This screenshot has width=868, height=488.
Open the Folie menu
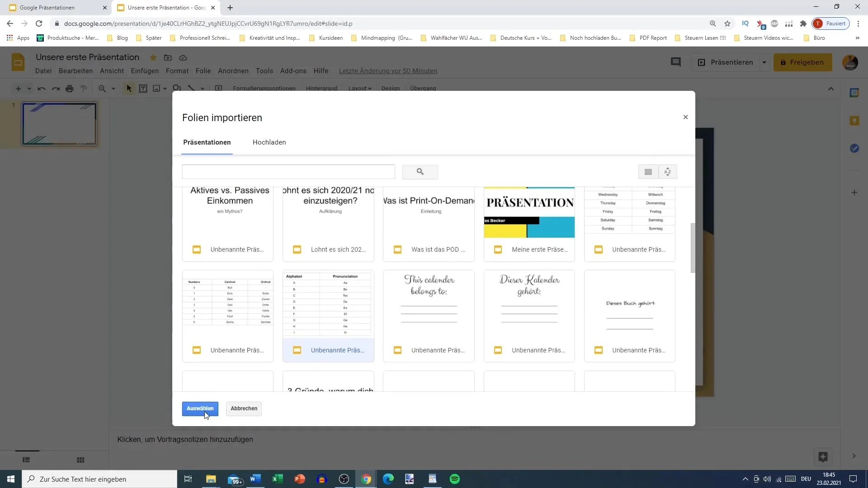pyautogui.click(x=203, y=71)
